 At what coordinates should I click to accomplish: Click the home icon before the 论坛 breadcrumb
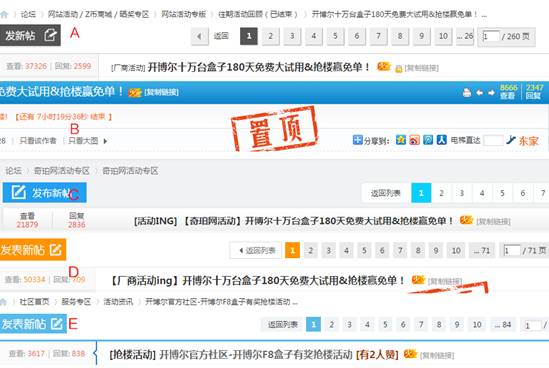pos(4,14)
